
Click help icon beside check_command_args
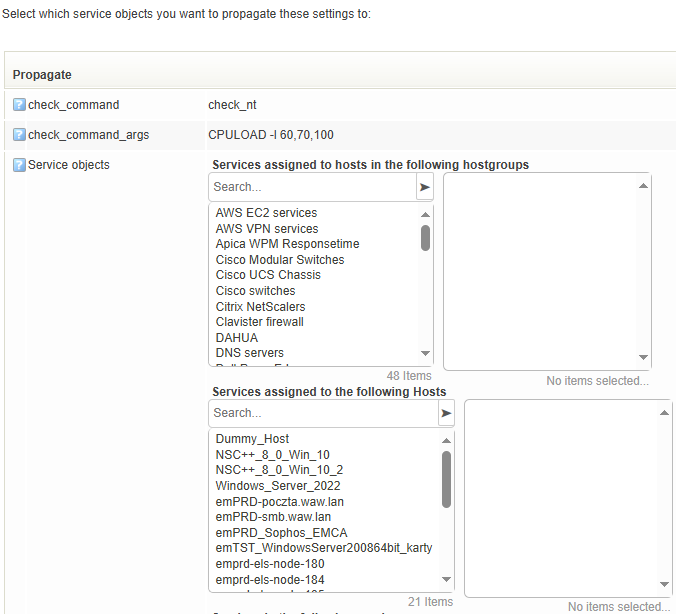coord(19,135)
